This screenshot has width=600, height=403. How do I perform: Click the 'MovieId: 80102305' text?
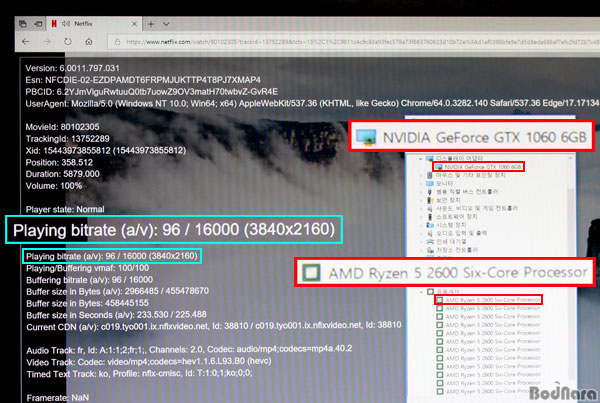tap(62, 127)
